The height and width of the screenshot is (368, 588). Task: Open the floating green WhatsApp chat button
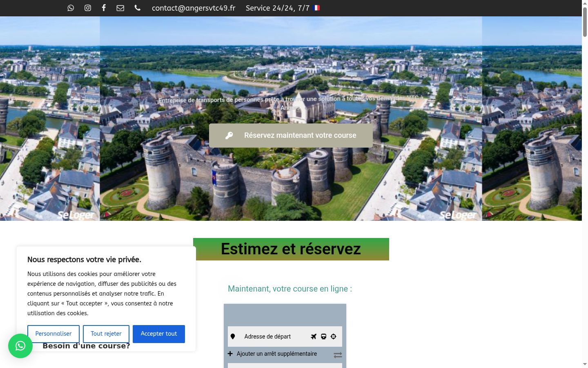20,346
